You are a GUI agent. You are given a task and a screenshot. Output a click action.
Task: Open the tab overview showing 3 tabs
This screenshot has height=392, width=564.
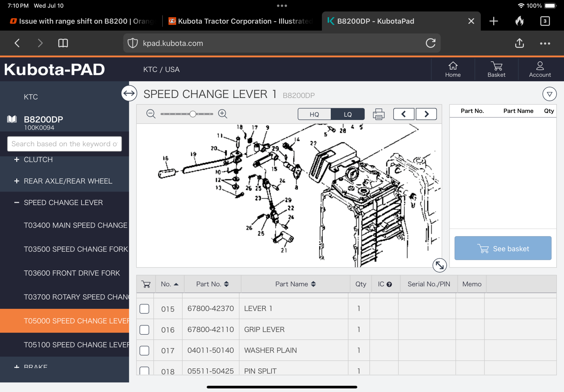pos(545,21)
